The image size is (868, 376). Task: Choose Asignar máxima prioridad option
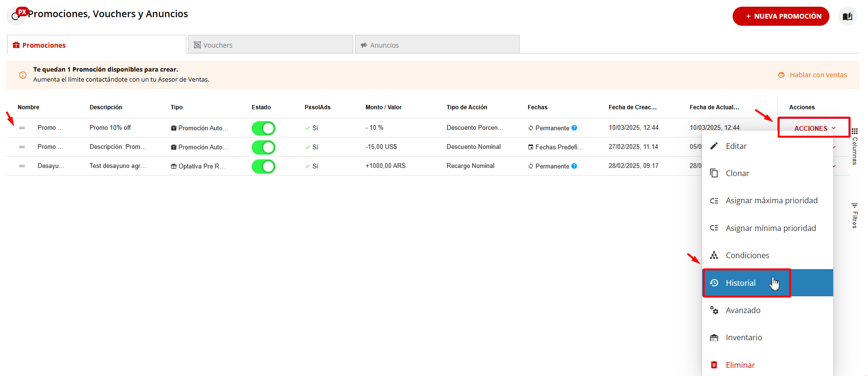point(771,200)
